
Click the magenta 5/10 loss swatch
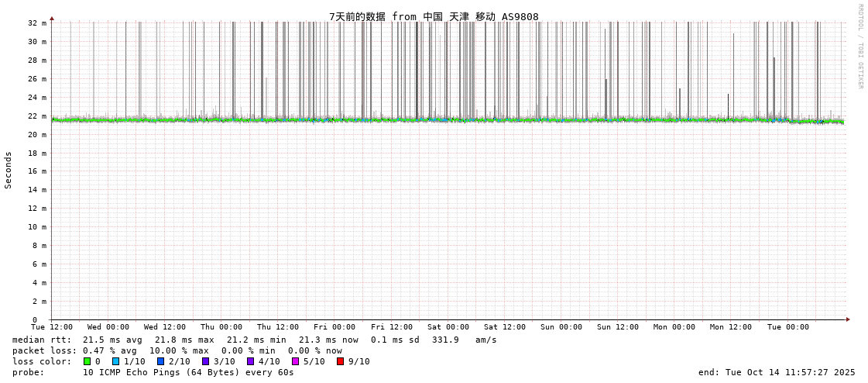[x=295, y=361]
